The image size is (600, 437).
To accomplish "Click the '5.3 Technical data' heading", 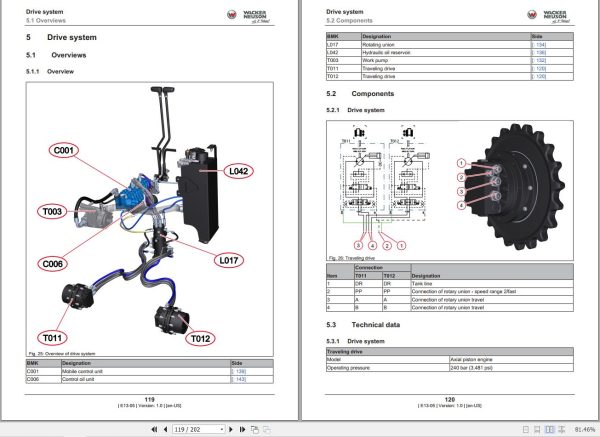I will (363, 325).
